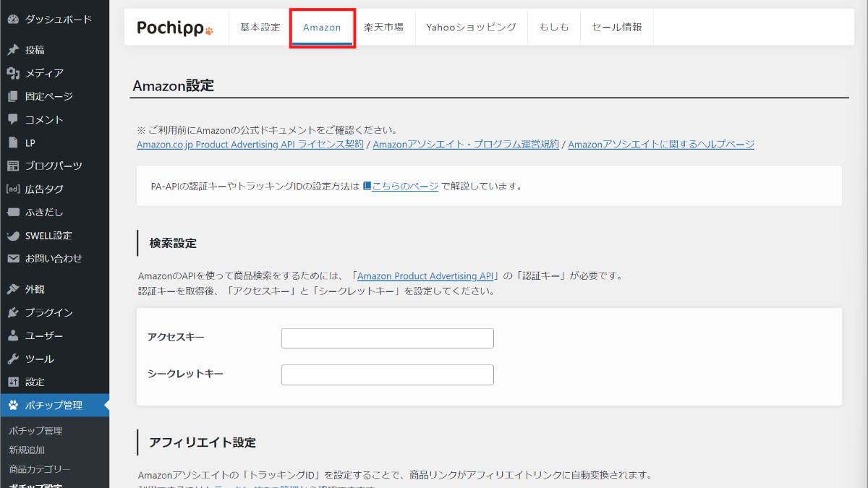This screenshot has height=488, width=868.
Task: Select the SWELL設定 envelope-style icon
Action: [x=13, y=235]
